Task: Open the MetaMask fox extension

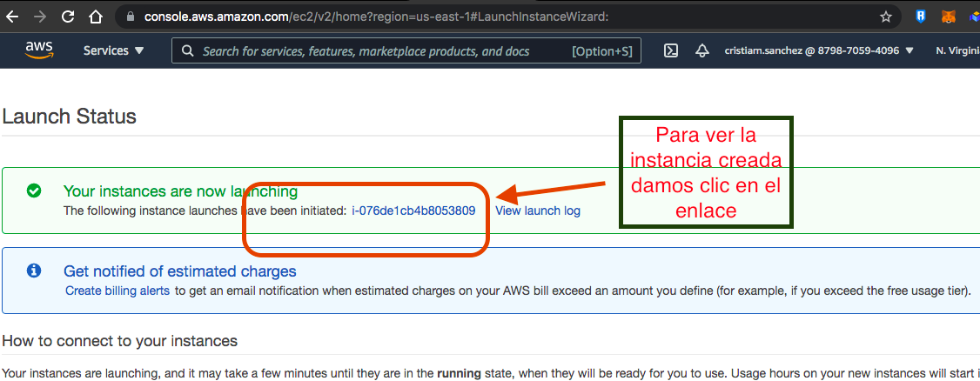Action: coord(948,17)
